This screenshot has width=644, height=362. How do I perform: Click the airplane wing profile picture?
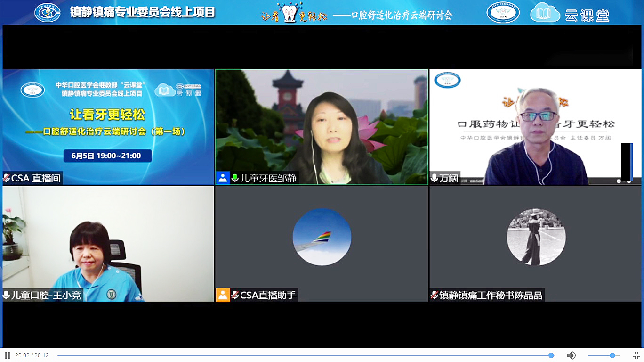click(x=322, y=237)
